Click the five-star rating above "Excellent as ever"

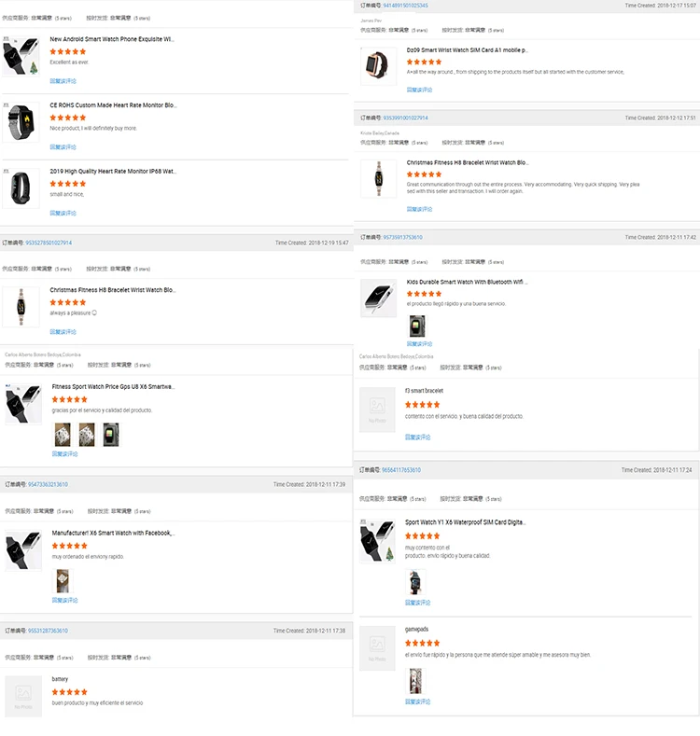click(x=68, y=51)
